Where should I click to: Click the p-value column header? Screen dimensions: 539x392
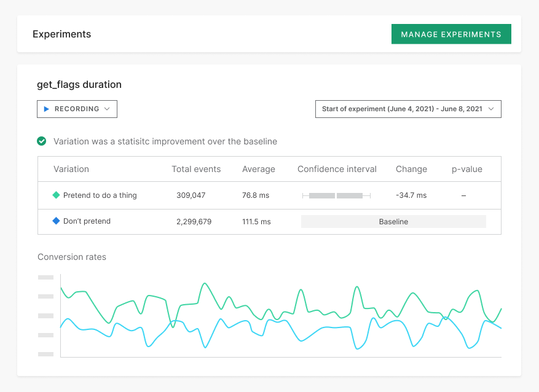click(467, 169)
